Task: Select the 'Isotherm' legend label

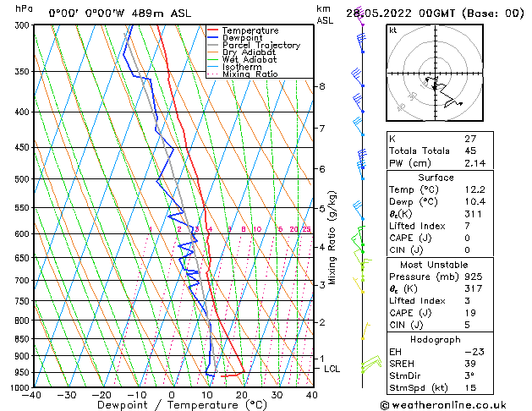Action: click(x=242, y=67)
